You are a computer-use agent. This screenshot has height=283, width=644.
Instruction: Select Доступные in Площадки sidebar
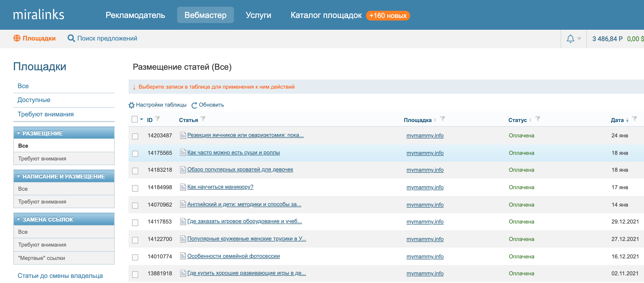point(34,100)
